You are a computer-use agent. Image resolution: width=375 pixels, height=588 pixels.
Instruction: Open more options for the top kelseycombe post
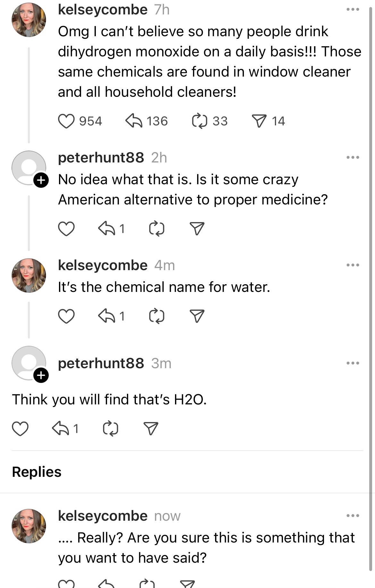coord(353,9)
